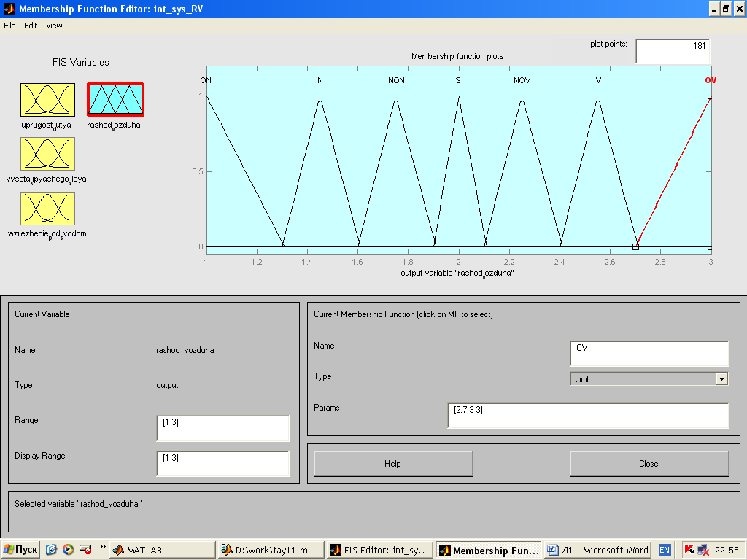Screen dimensions: 747x560
Task: Click the Internet Explorer quick launch icon
Action: pos(51,550)
